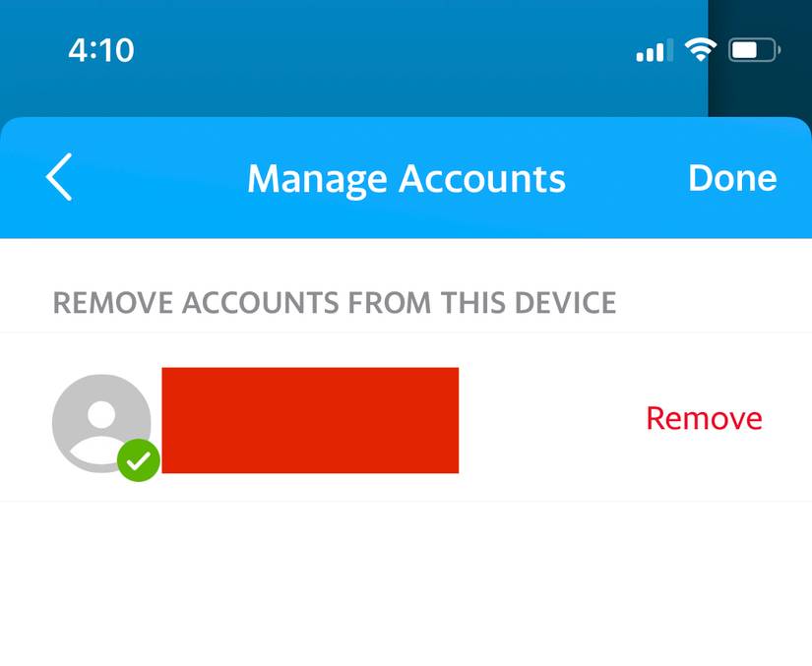Click the gray profile avatar icon
Viewport: 812px width, 666px height.
(x=98, y=418)
